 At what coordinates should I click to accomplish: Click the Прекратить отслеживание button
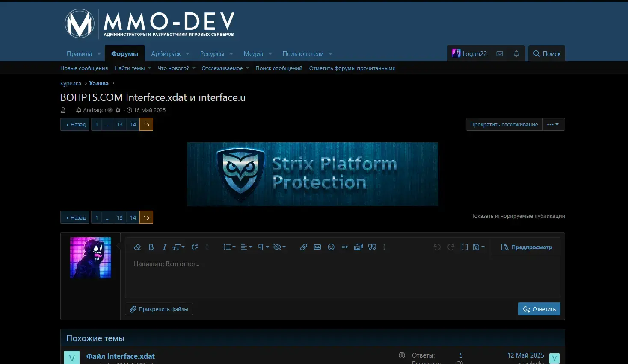pyautogui.click(x=504, y=124)
